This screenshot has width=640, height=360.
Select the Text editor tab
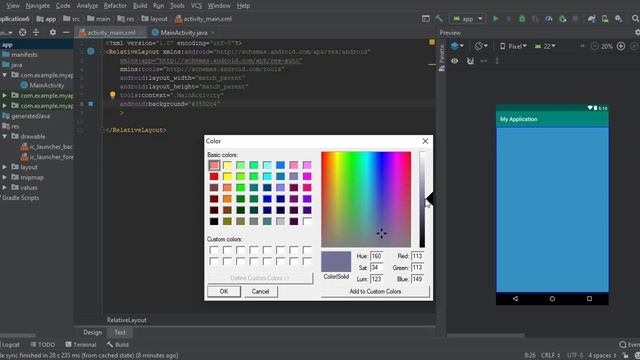(x=120, y=332)
